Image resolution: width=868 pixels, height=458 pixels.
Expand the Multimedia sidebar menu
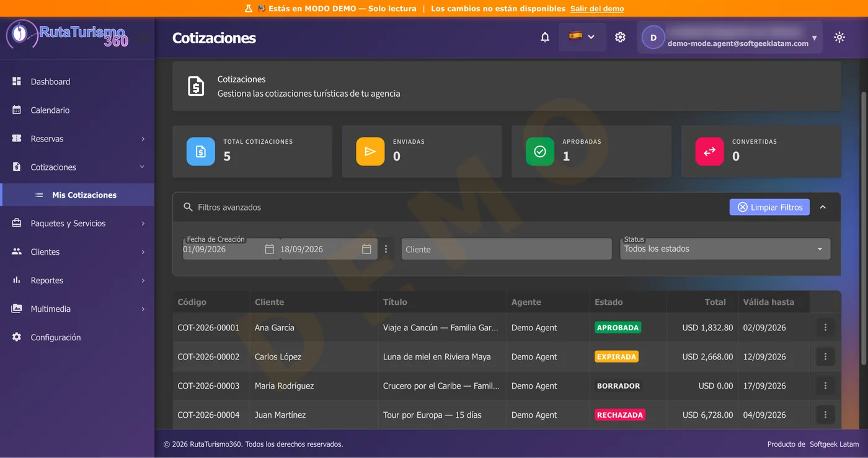click(77, 309)
